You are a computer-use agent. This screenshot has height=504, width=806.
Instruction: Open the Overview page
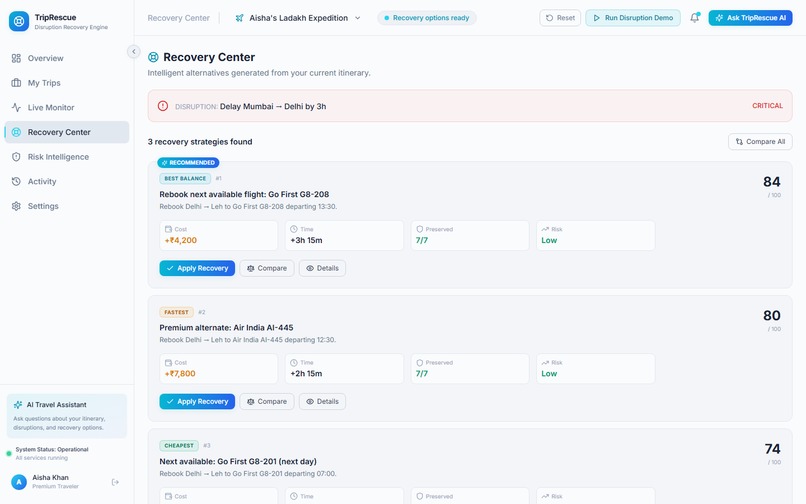tap(67, 58)
